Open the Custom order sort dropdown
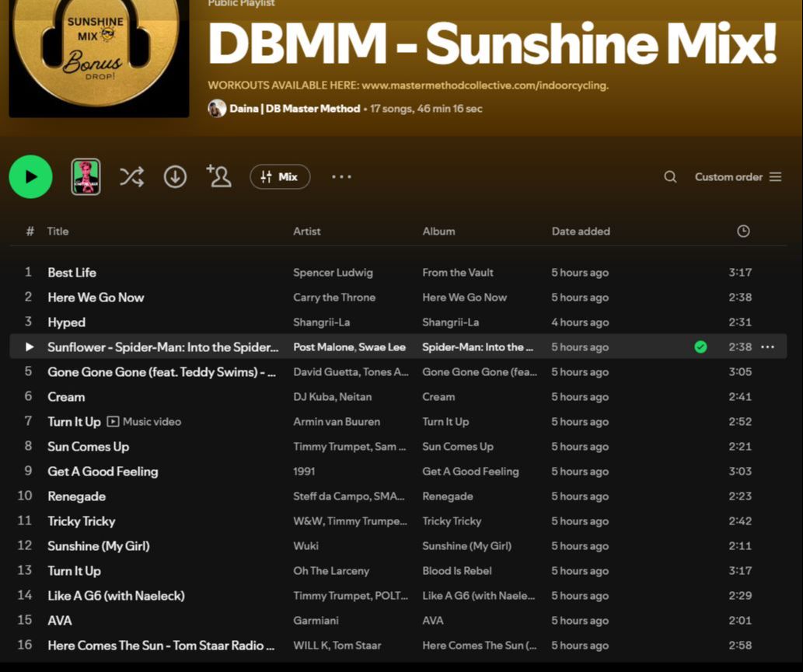This screenshot has height=672, width=803. (738, 176)
